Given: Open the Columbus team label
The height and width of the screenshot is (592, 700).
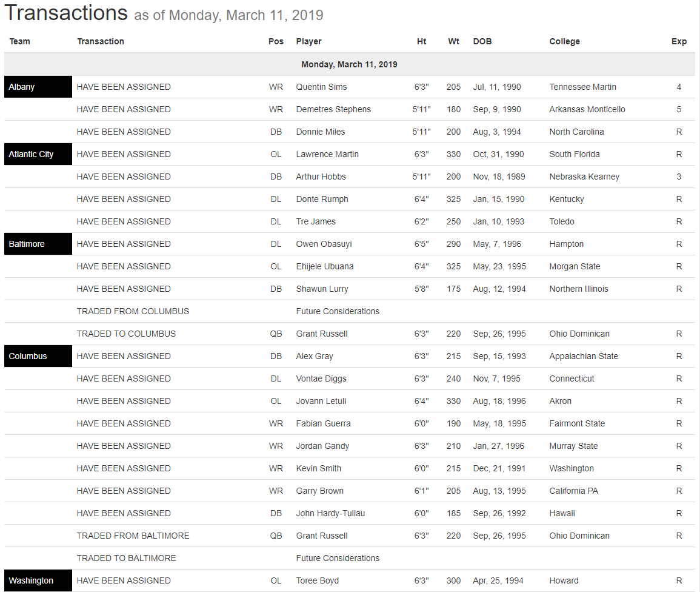Looking at the screenshot, I should 28,356.
